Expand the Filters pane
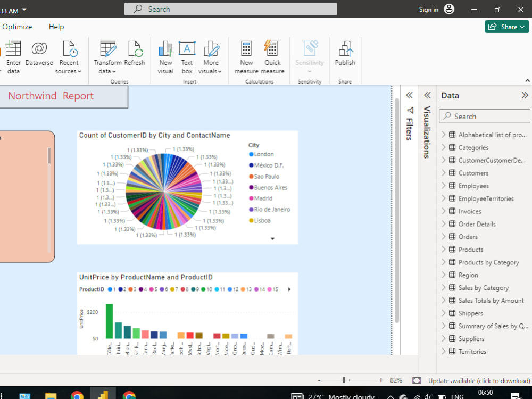Image resolution: width=532 pixels, height=399 pixels. coord(410,95)
